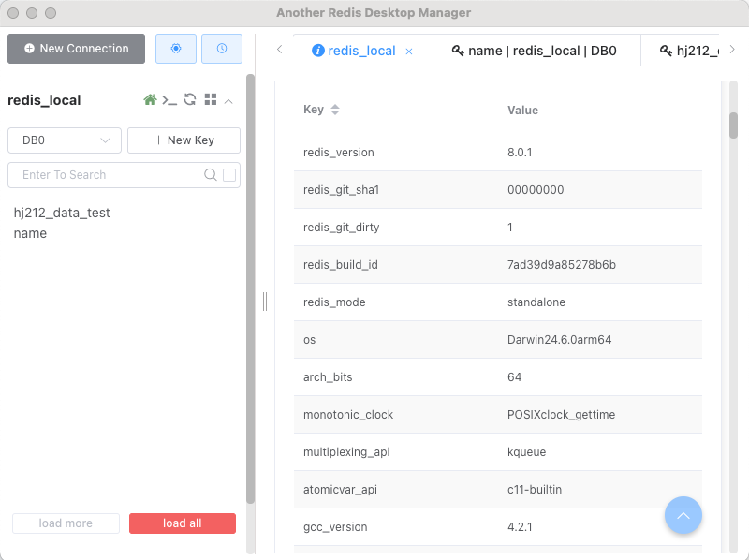Click the redis_git_sha1 row key
The height and width of the screenshot is (560, 749).
[x=341, y=190]
